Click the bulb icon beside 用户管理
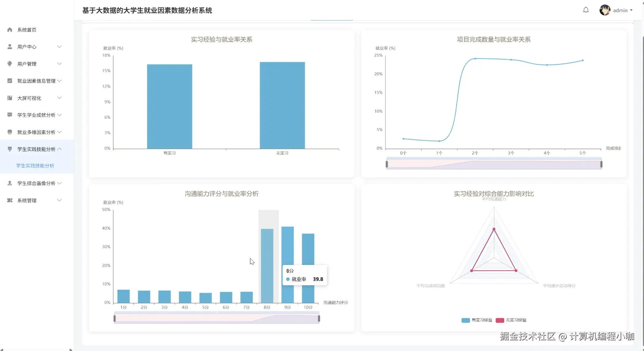 tap(10, 64)
